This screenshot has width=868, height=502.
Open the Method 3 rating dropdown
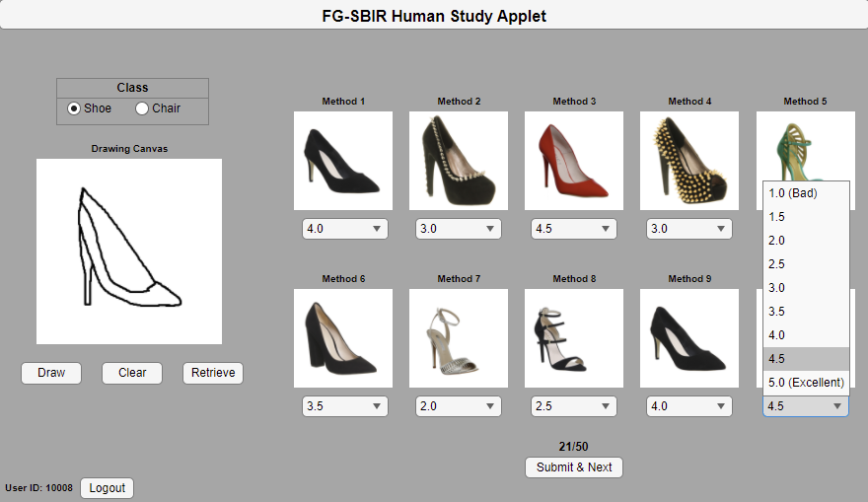(x=574, y=229)
